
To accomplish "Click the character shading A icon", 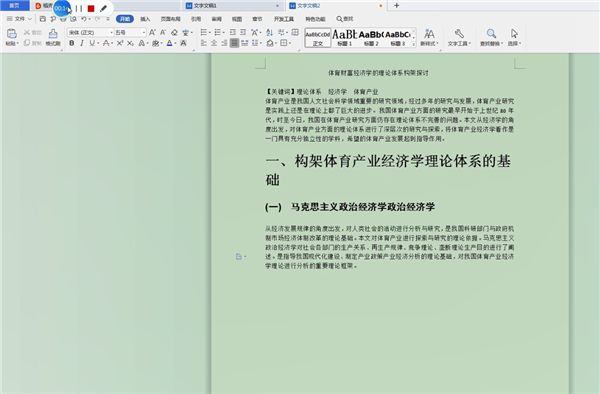I will [x=183, y=43].
